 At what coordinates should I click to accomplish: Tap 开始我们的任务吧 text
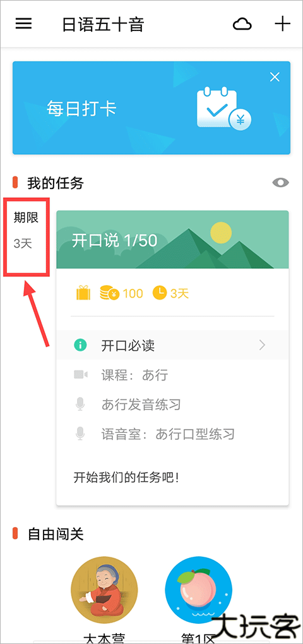tap(126, 478)
